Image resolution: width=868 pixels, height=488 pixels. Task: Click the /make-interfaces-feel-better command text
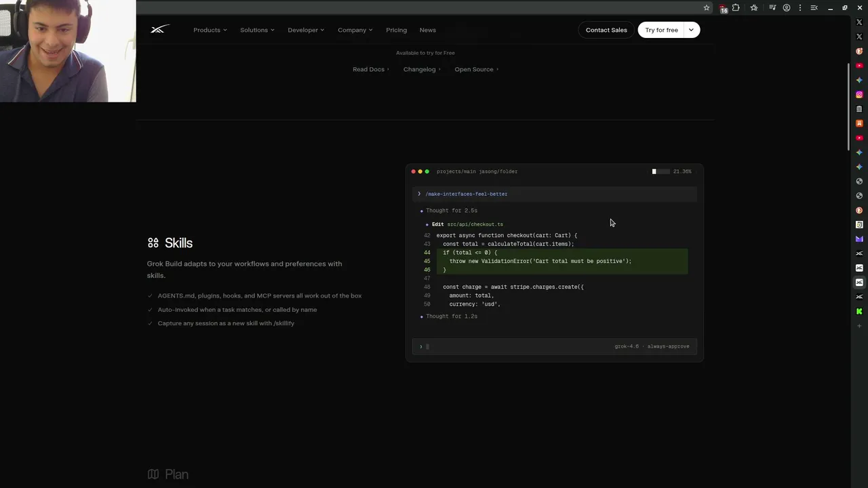pyautogui.click(x=467, y=194)
